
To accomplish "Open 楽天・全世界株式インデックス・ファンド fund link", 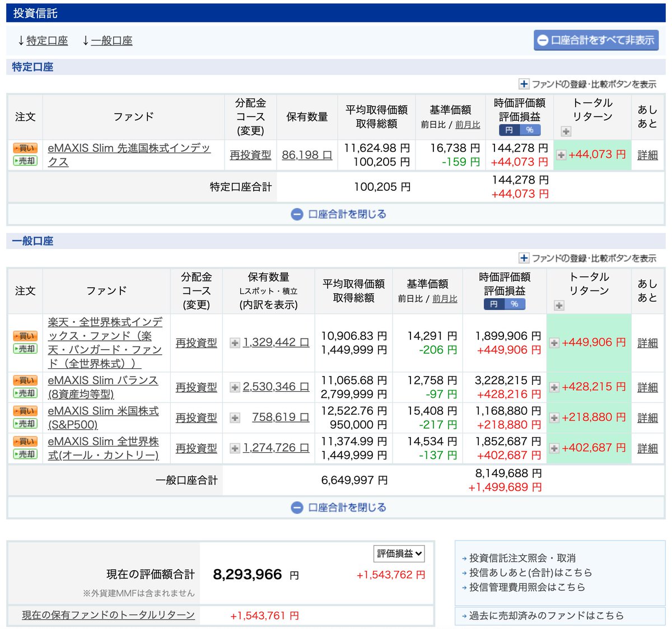I will point(105,342).
